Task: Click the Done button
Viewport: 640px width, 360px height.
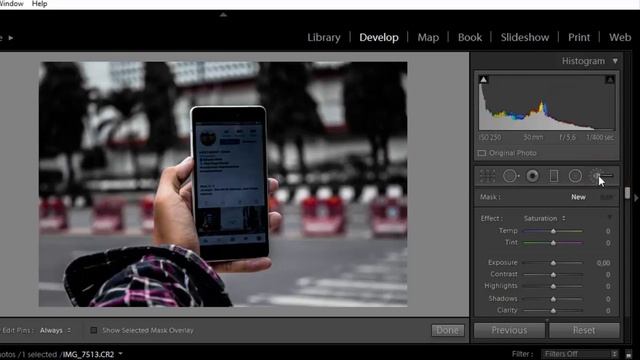Action: tap(447, 330)
